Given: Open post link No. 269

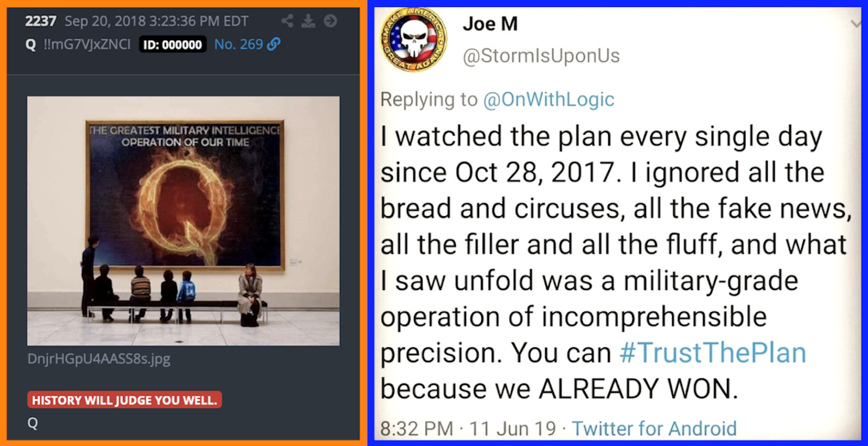Looking at the screenshot, I should click(x=239, y=44).
